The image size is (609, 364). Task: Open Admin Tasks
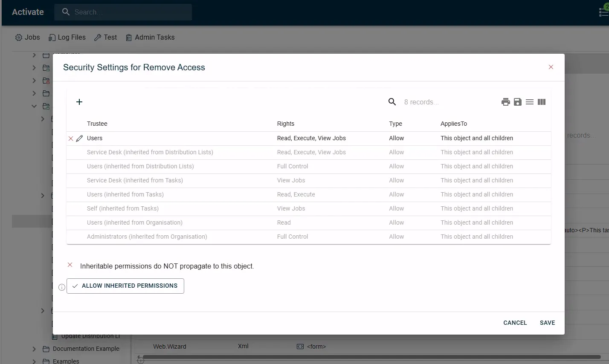click(150, 38)
